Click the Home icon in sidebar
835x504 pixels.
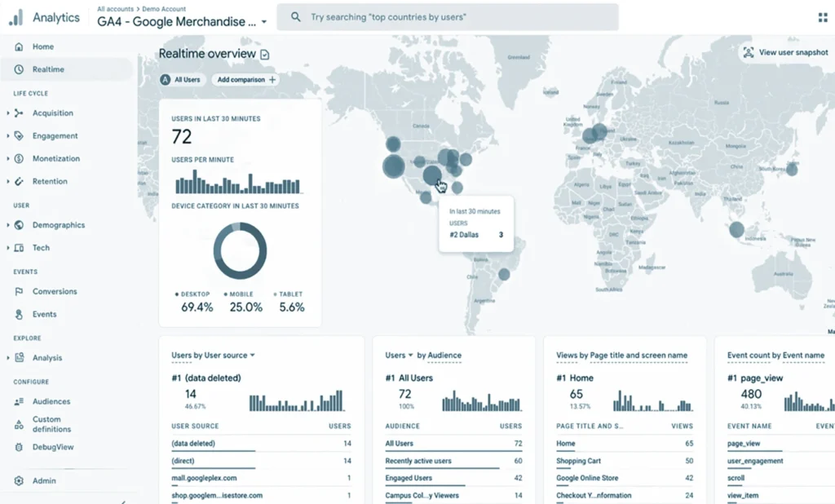pyautogui.click(x=19, y=46)
